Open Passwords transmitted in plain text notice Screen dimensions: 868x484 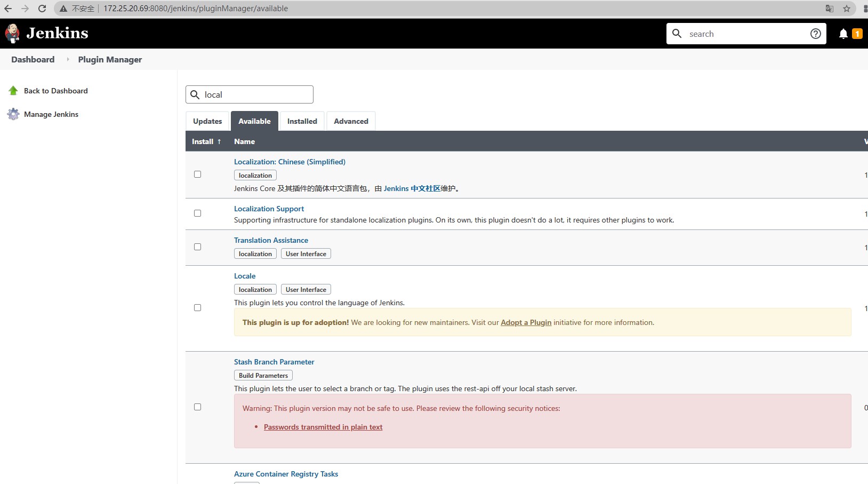pyautogui.click(x=323, y=427)
